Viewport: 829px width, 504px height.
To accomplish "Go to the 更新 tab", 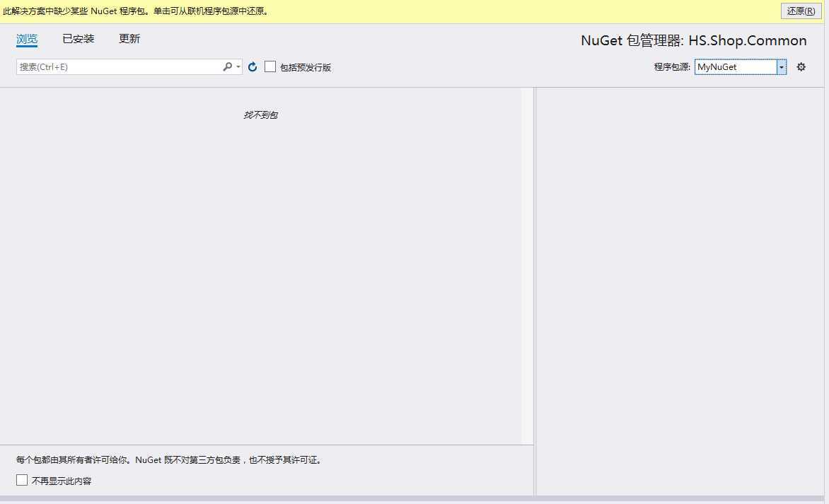I will pos(129,39).
